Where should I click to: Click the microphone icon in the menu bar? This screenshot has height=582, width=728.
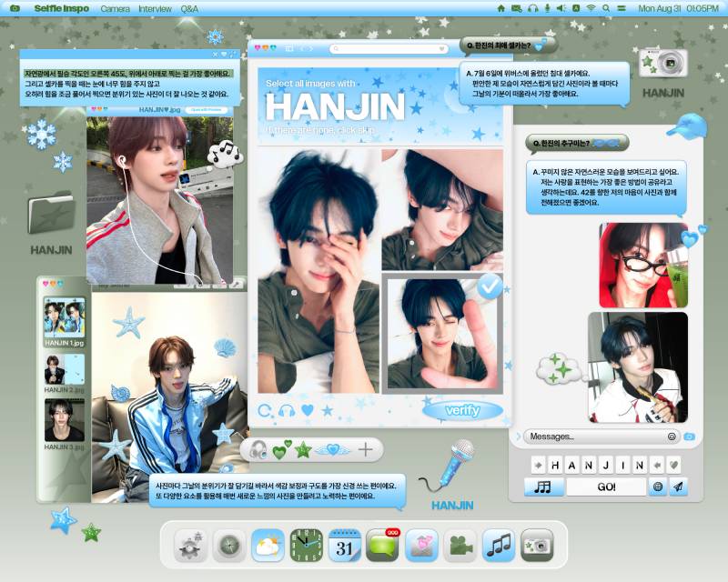(548, 8)
